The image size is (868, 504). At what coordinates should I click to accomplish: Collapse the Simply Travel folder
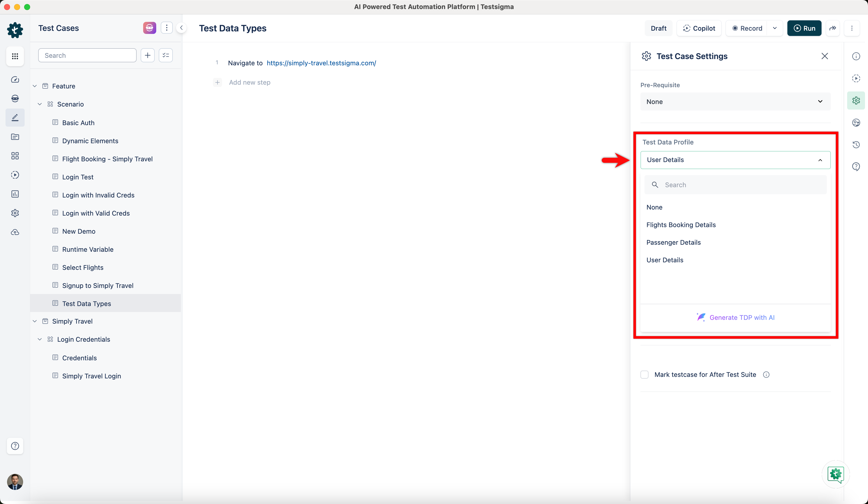click(x=35, y=321)
